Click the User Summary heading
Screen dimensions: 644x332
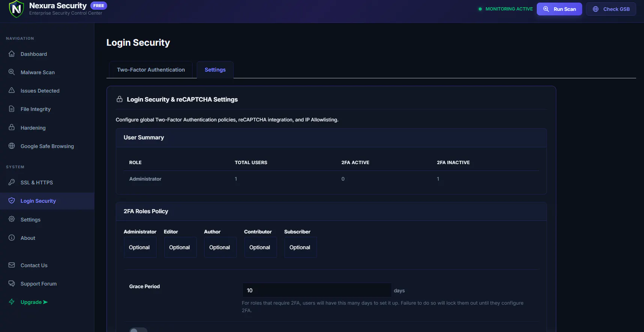pos(144,138)
